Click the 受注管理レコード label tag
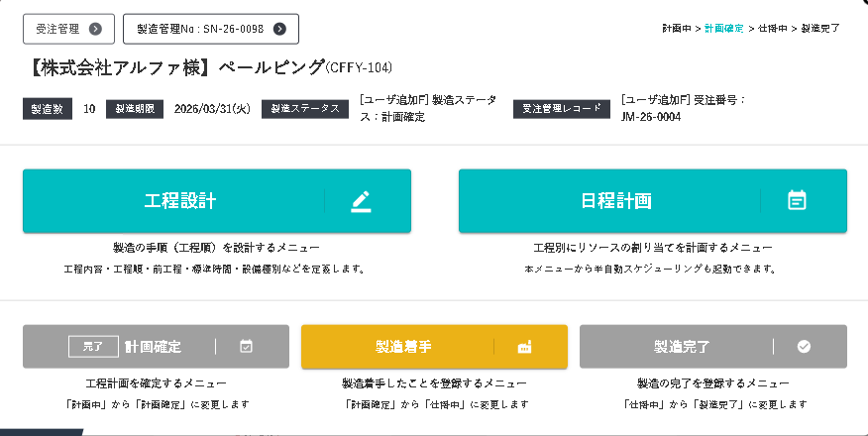The width and height of the screenshot is (868, 436). click(x=562, y=109)
